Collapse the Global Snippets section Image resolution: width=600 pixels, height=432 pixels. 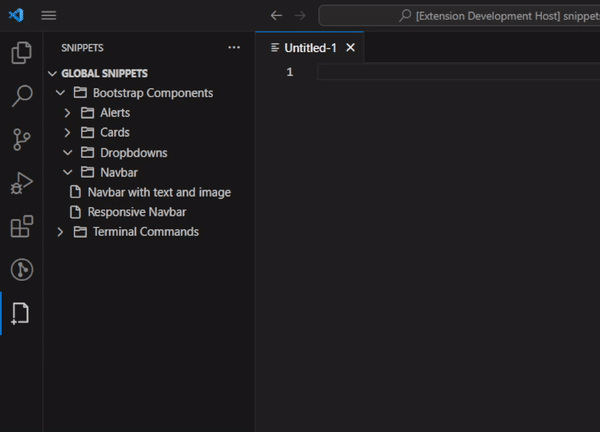[x=52, y=73]
